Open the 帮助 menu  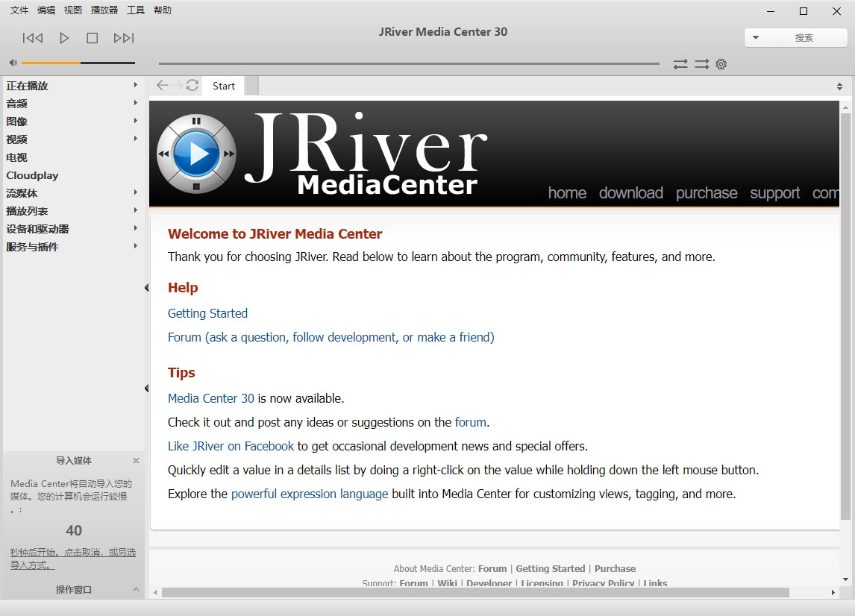point(163,10)
